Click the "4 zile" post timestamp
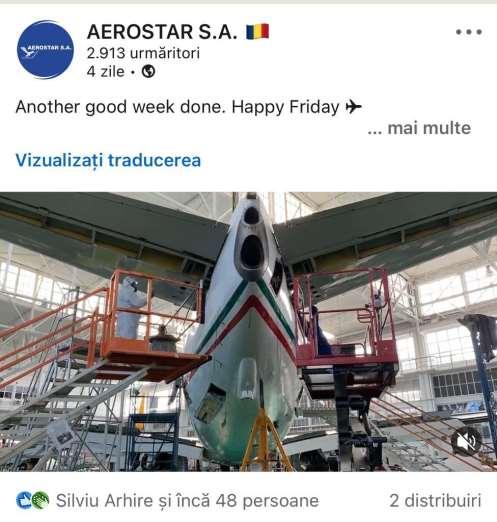The width and height of the screenshot is (497, 522). pos(106,71)
